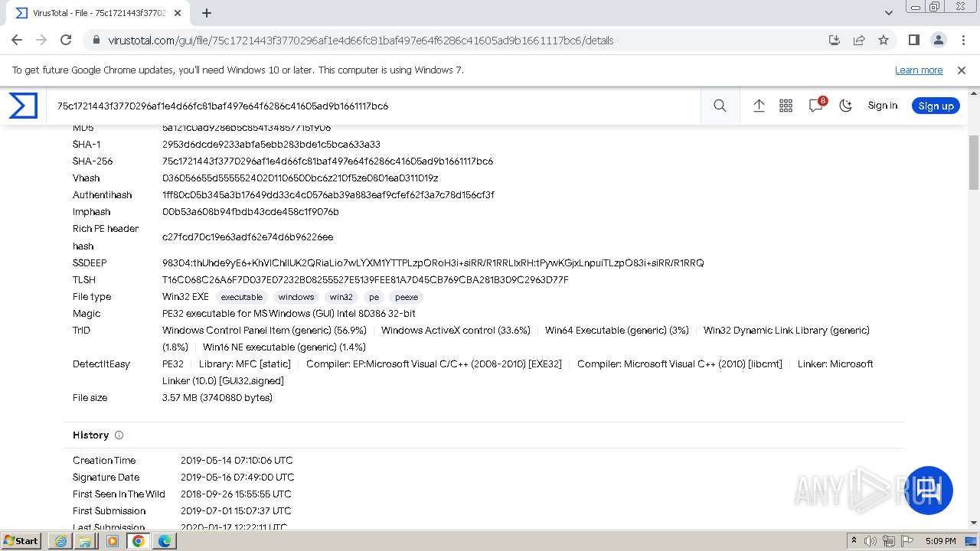Click the Sign in link
Image resolution: width=980 pixels, height=551 pixels.
point(882,106)
